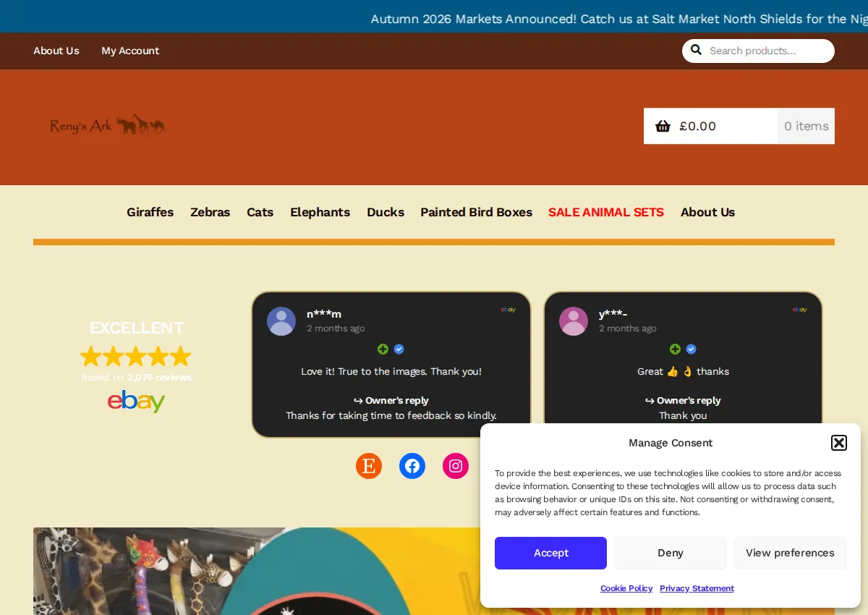Image resolution: width=868 pixels, height=615 pixels.
Task: Click the 0 items cart count
Action: [807, 126]
